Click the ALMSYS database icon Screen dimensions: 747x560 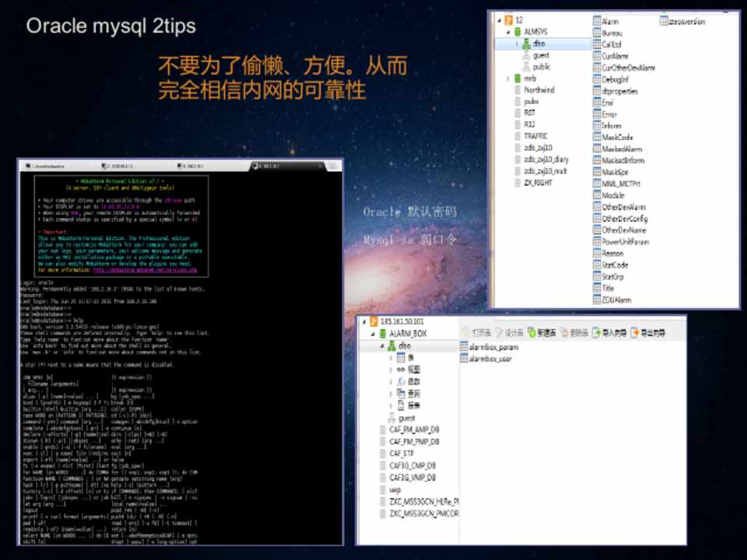coord(517,33)
